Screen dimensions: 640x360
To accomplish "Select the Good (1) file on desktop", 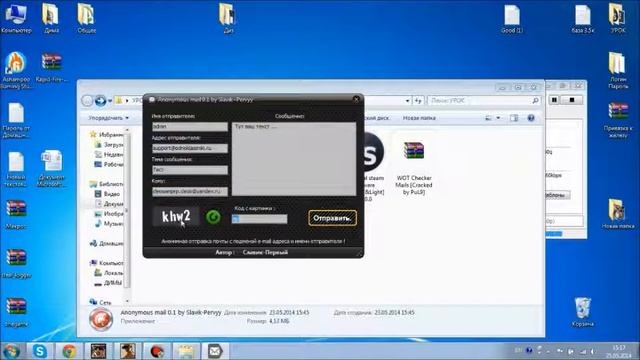I will click(x=512, y=18).
